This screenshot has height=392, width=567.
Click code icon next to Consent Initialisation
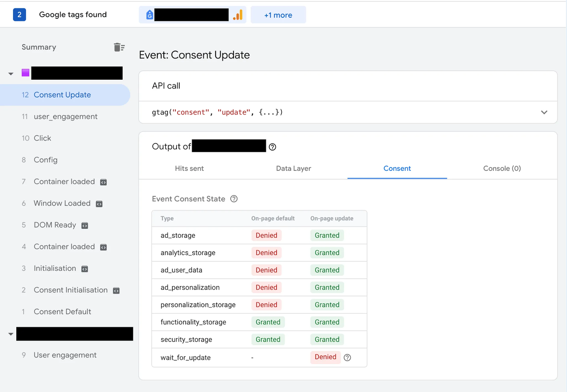116,291
